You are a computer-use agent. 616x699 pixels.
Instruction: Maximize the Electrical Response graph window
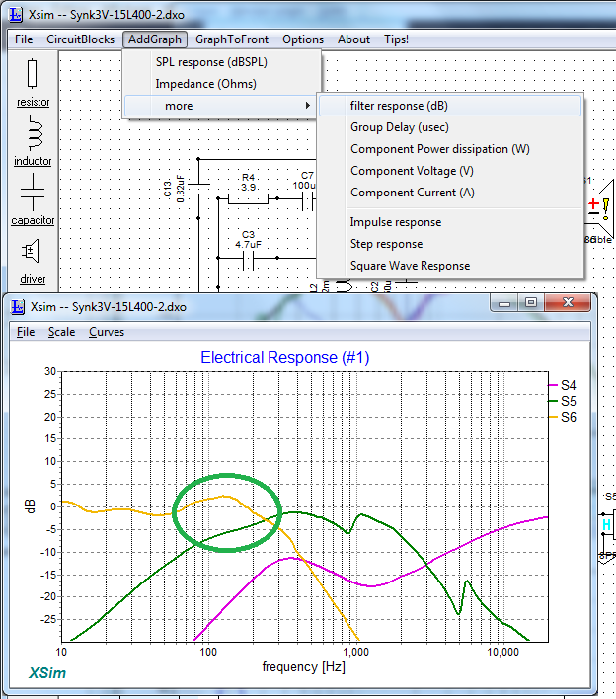point(530,303)
